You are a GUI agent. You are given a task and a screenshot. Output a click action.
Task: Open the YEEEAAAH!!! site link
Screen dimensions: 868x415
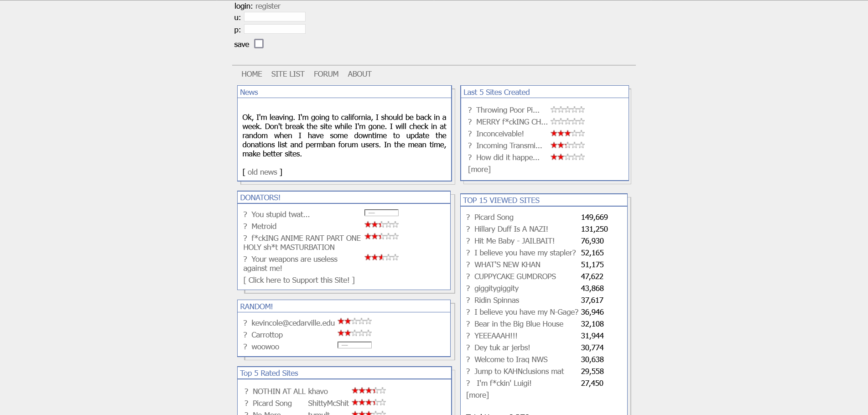click(x=496, y=336)
